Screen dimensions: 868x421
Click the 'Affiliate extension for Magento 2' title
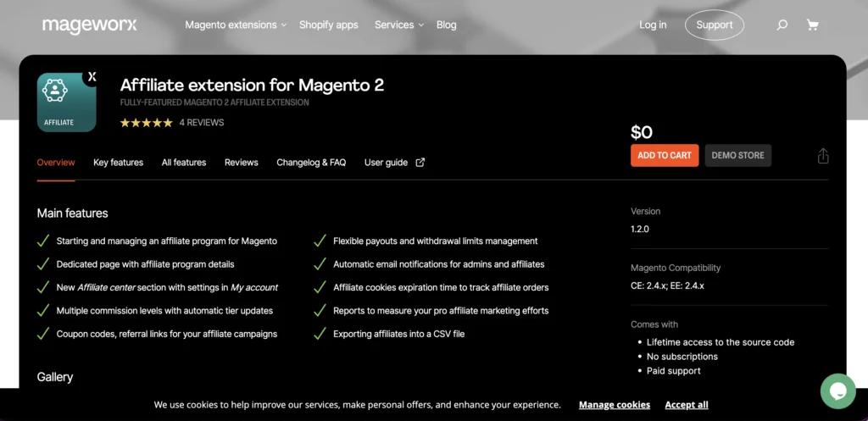[x=252, y=86]
